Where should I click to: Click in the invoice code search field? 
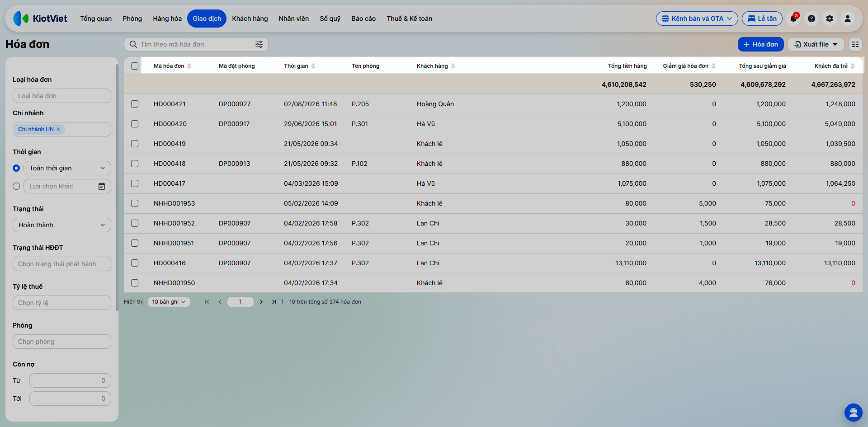pos(196,44)
